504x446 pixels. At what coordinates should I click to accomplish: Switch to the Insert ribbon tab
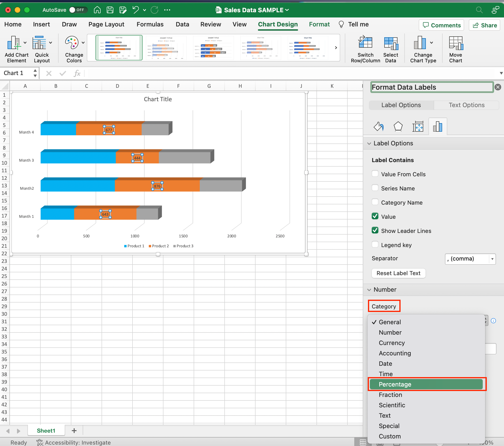pos(41,24)
